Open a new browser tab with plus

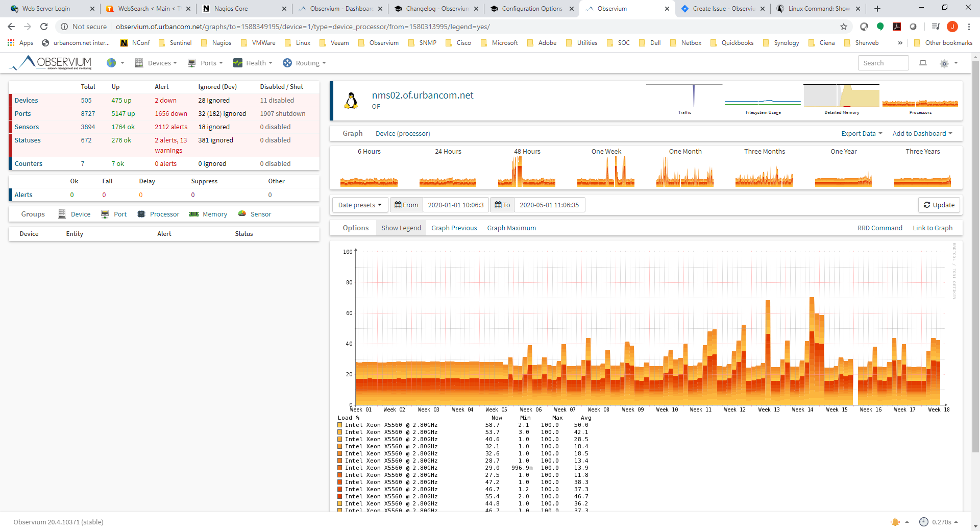click(877, 9)
